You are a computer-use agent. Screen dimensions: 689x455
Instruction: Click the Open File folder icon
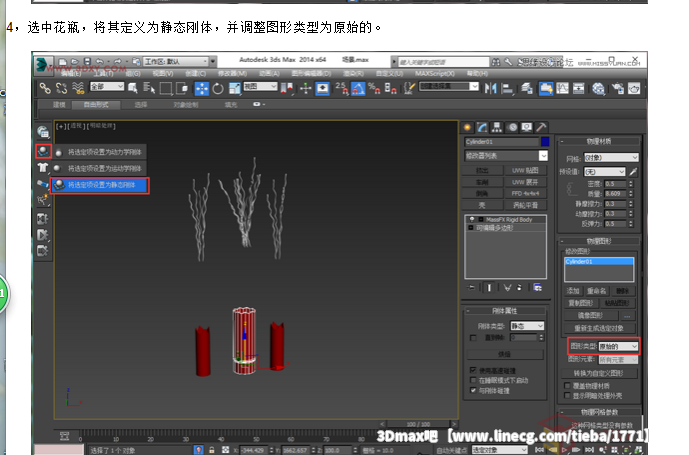(75, 62)
